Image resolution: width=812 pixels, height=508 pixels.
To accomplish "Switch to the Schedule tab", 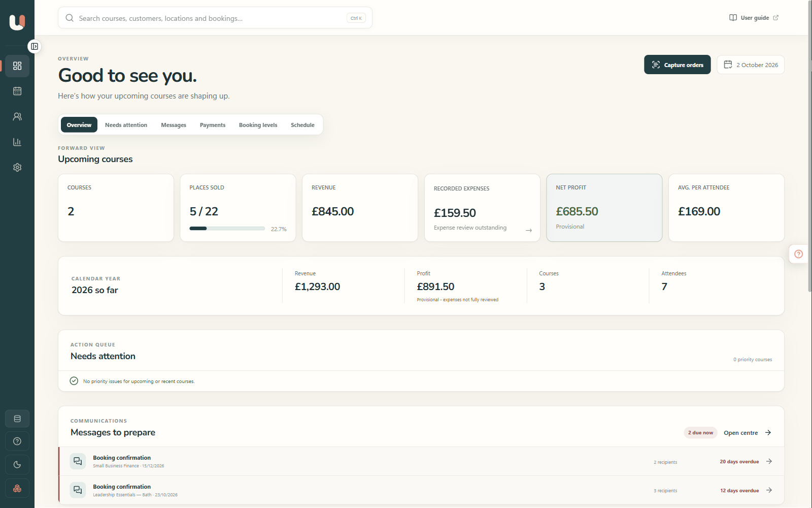I will [x=302, y=124].
